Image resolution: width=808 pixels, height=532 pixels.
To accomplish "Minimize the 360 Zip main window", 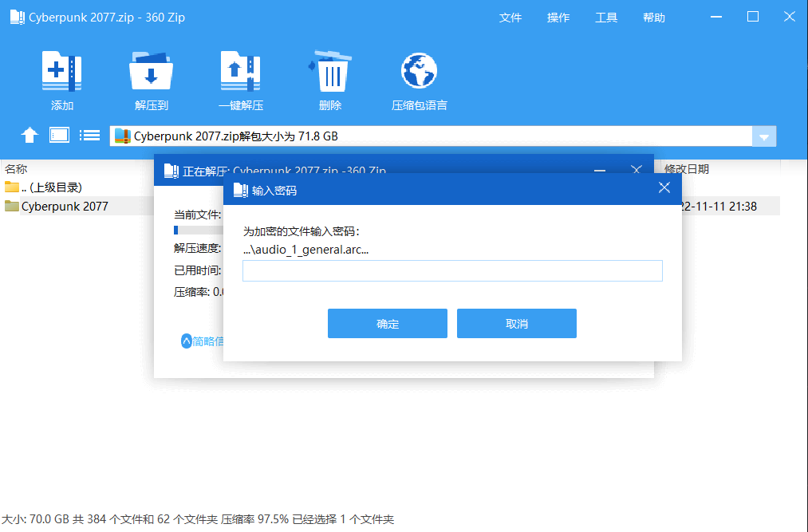I will pos(715,17).
